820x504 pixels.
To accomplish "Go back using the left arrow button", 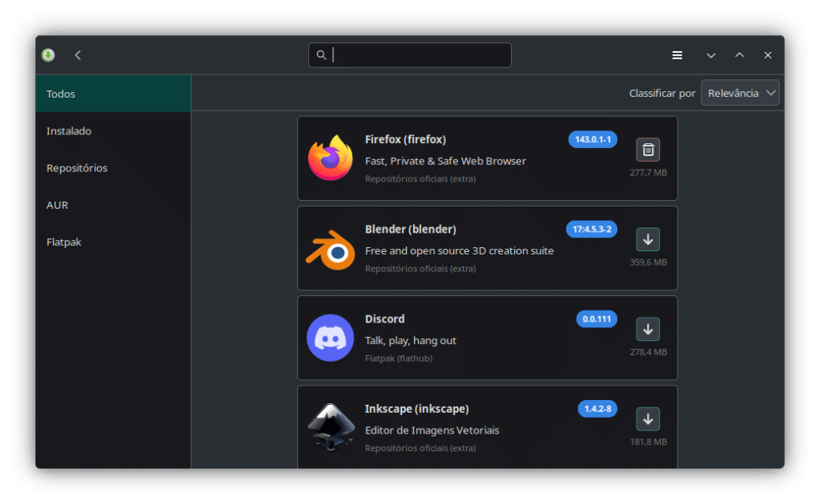I will 78,55.
